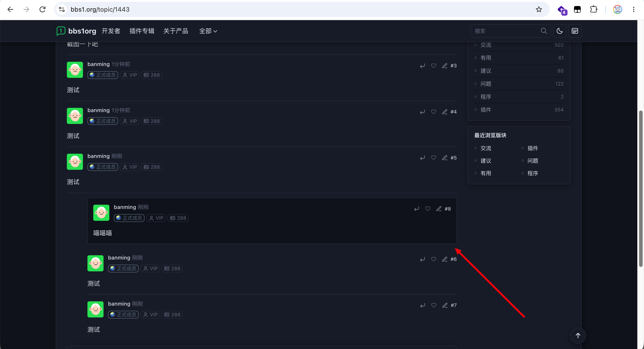644x349 pixels.
Task: Click the 正式成员 badge on post #3
Action: point(103,75)
